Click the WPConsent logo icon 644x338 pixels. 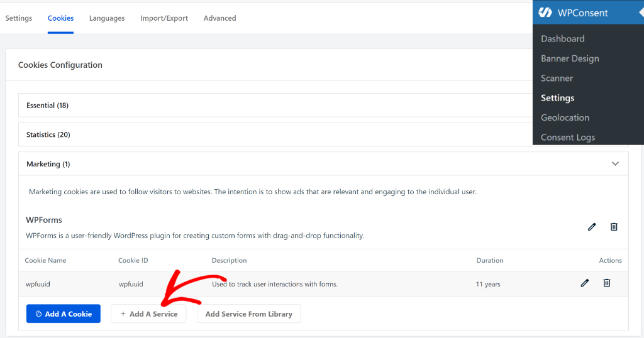point(545,13)
